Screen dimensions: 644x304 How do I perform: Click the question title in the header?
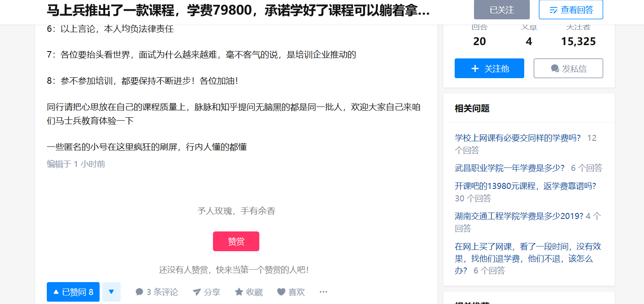[x=238, y=10]
